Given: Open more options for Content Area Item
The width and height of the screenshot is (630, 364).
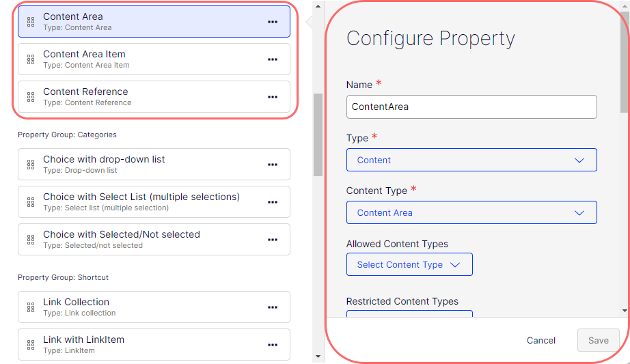Looking at the screenshot, I should click(273, 59).
